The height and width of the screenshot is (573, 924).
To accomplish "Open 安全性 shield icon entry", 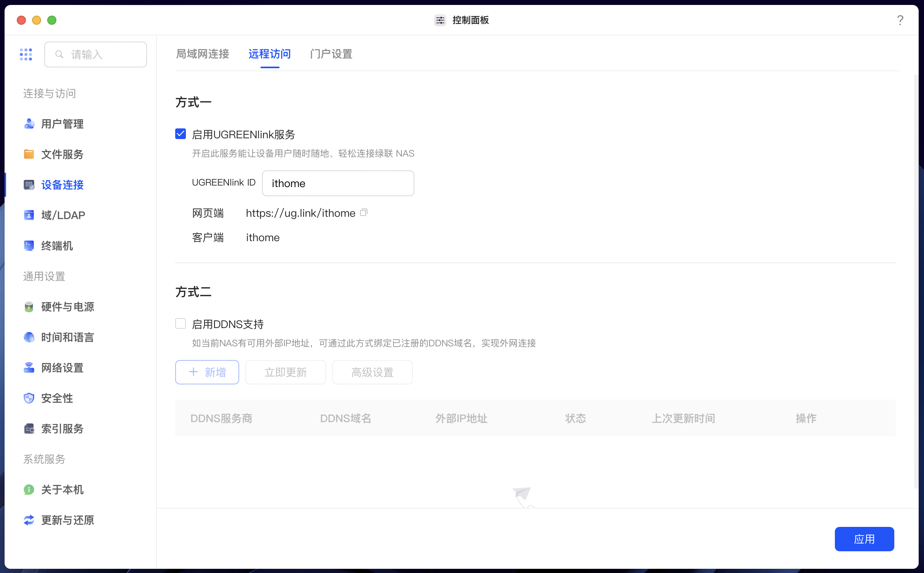I will tap(29, 398).
